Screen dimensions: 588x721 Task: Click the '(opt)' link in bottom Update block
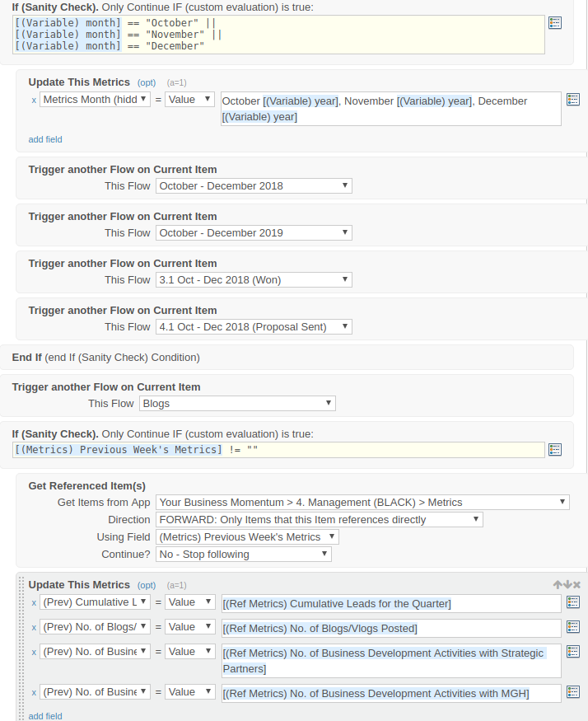coord(147,585)
